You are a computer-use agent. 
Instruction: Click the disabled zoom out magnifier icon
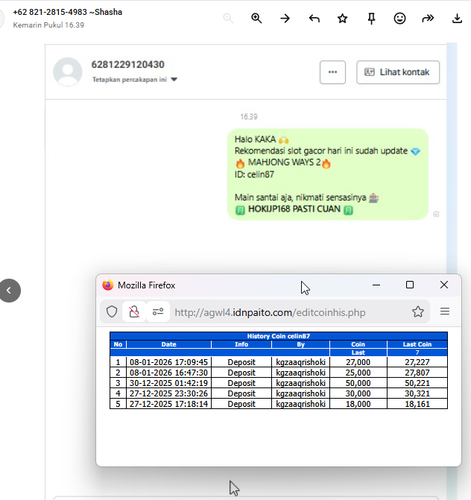(228, 18)
